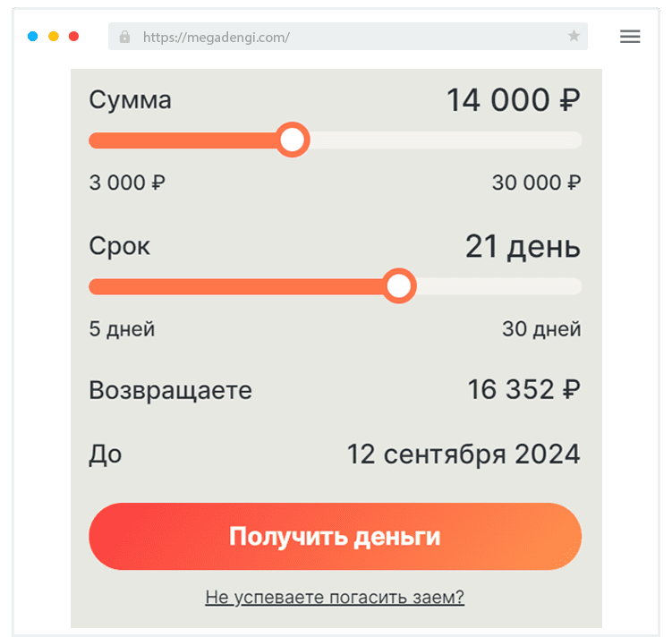The width and height of the screenshot is (672, 637).
Task: Click the 14 000 ₽ selected amount value
Action: pos(513,100)
